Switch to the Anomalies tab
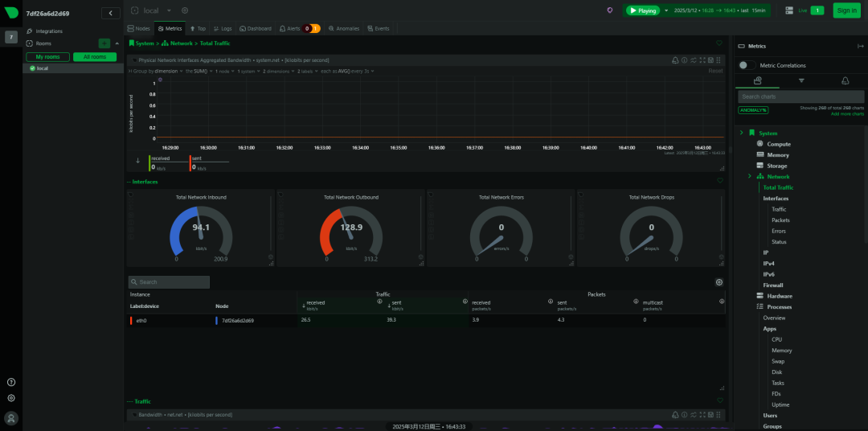The width and height of the screenshot is (868, 431). 344,28
